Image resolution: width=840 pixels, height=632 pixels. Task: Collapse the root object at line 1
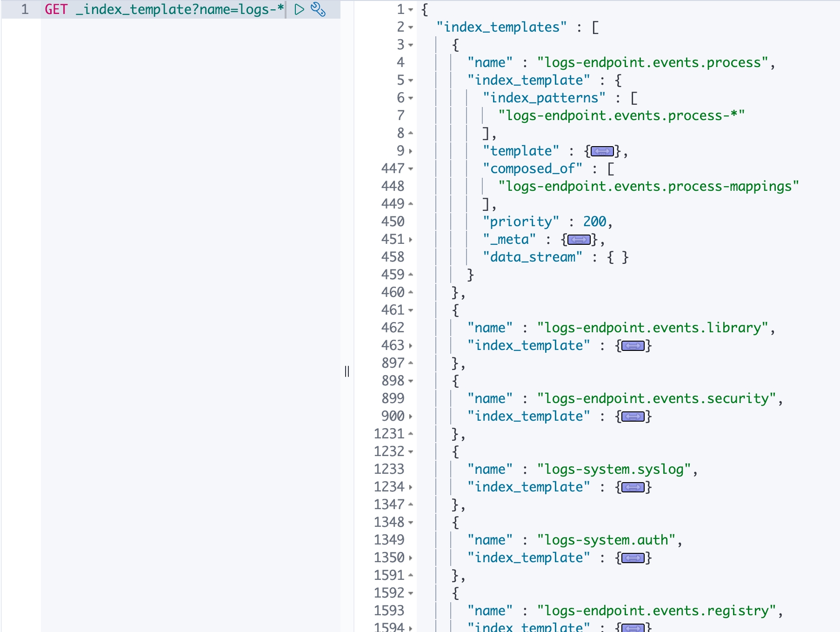click(411, 10)
